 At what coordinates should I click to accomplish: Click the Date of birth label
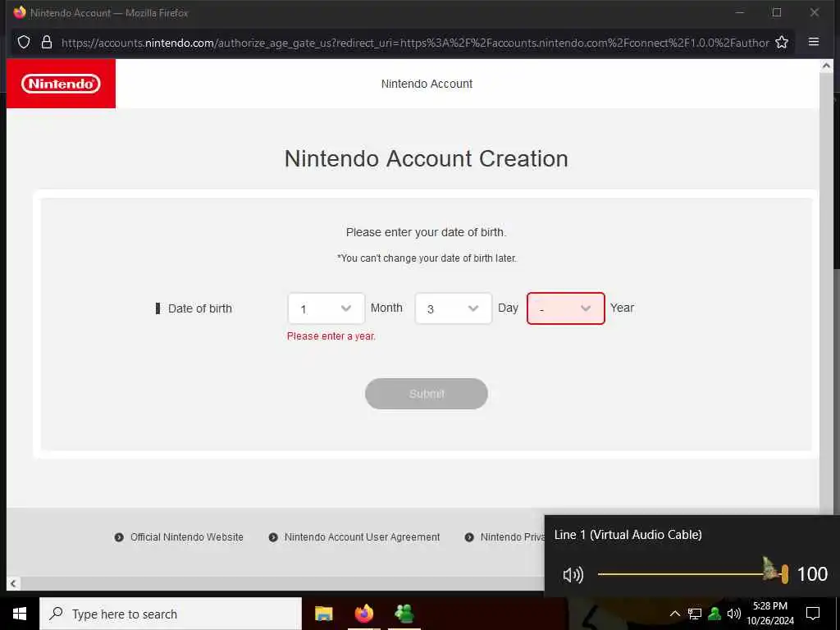coord(200,308)
